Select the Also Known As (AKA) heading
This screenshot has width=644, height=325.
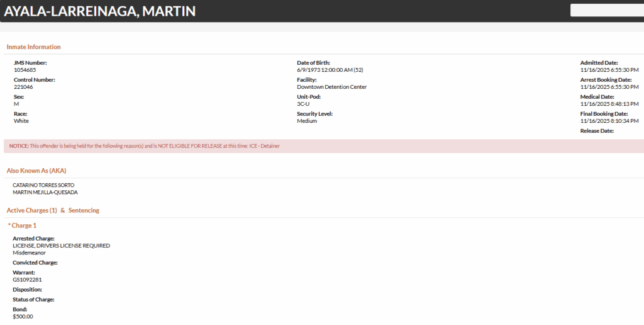36,171
